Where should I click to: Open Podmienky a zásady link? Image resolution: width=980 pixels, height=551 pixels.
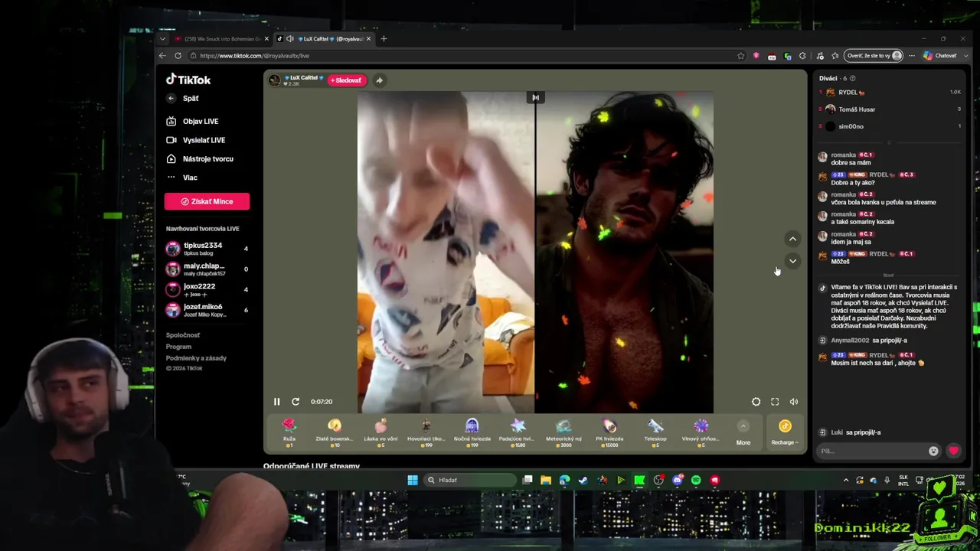pos(196,358)
